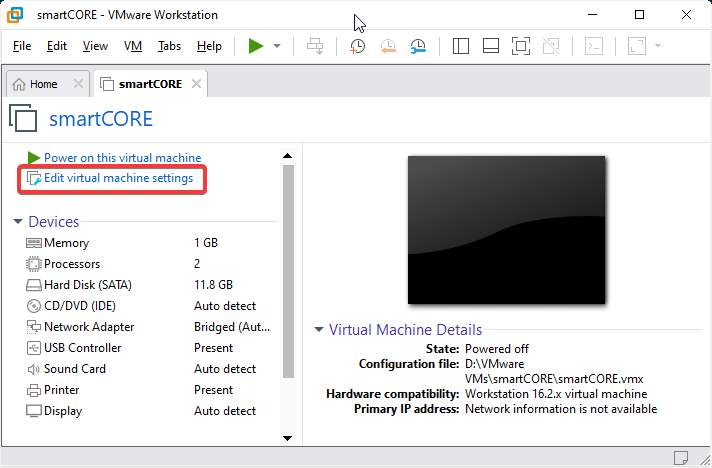Click the smartCORE.vmx configuration file path
The height and width of the screenshot is (468, 712).
pos(554,371)
